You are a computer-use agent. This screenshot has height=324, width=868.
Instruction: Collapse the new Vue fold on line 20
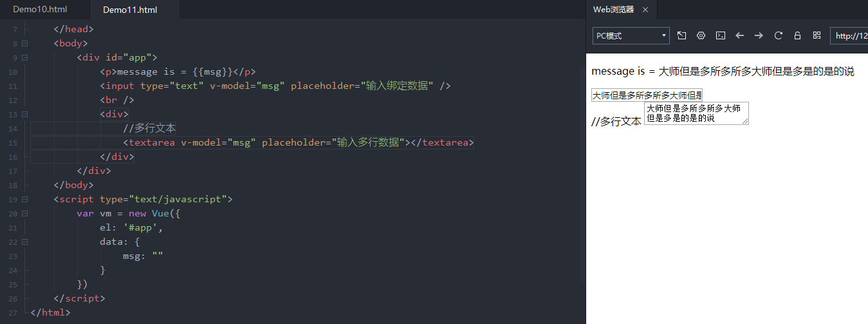coord(25,213)
